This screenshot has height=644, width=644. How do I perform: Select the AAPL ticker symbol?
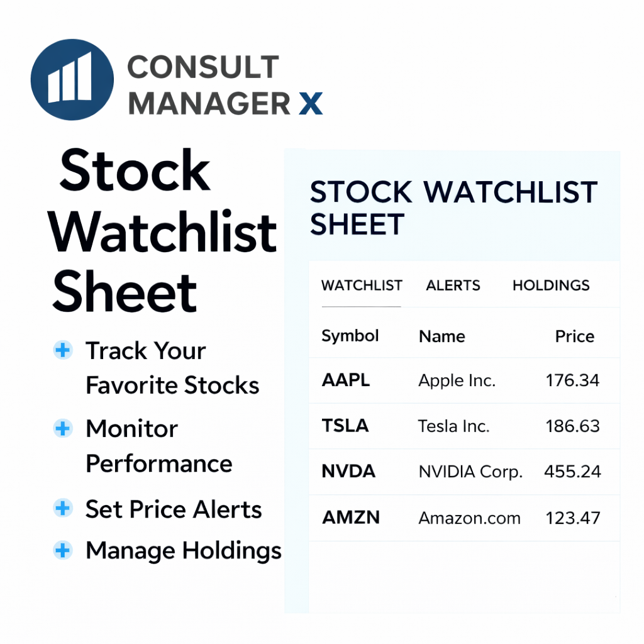(x=346, y=380)
